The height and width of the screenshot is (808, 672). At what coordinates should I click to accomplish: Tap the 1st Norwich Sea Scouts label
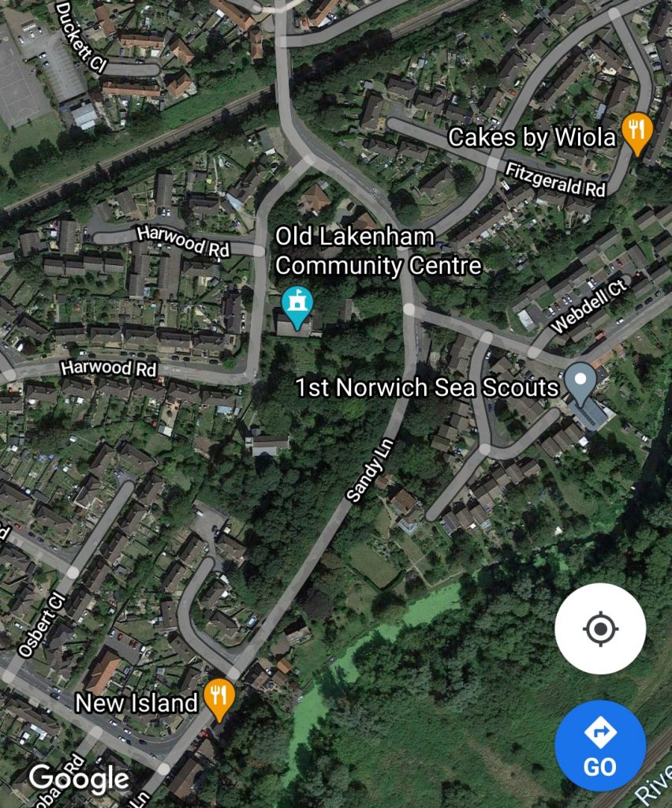[427, 387]
